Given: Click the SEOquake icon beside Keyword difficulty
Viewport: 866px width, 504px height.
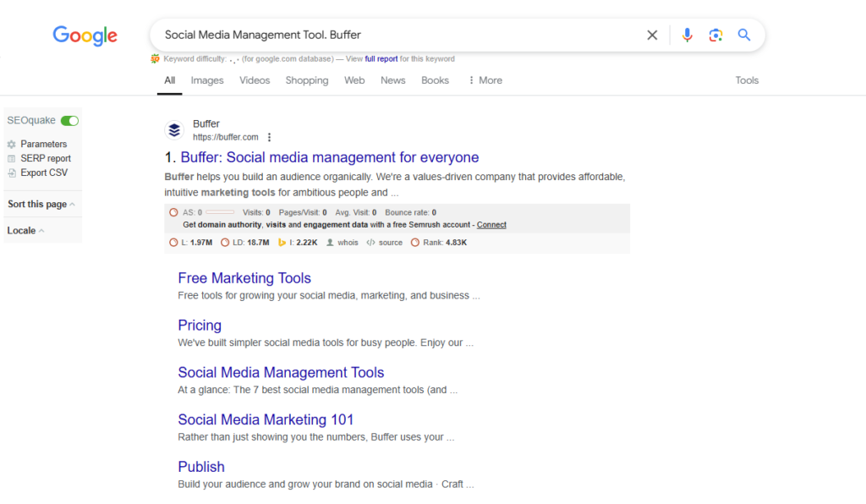Looking at the screenshot, I should point(156,58).
